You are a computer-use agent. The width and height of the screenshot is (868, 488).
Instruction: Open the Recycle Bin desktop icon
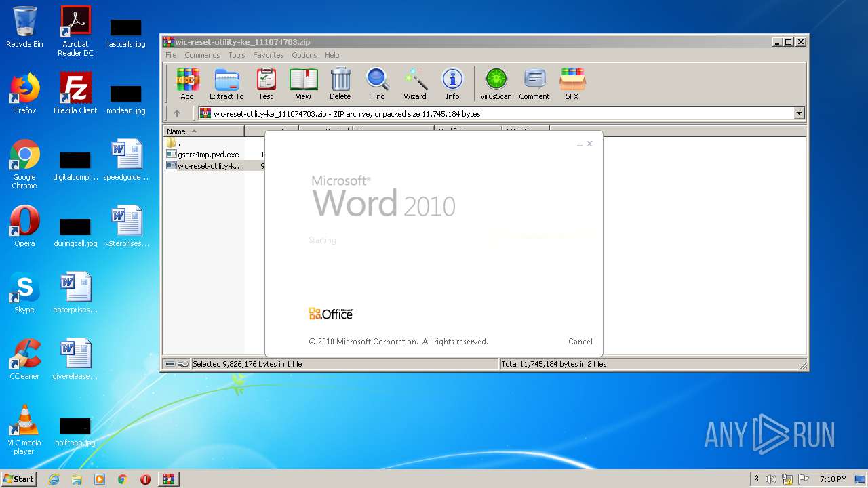(x=24, y=28)
